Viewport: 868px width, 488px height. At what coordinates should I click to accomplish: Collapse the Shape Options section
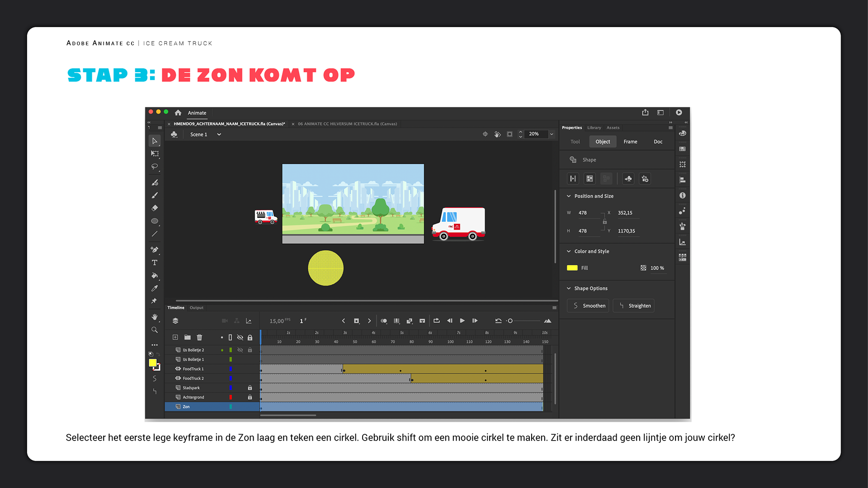569,288
